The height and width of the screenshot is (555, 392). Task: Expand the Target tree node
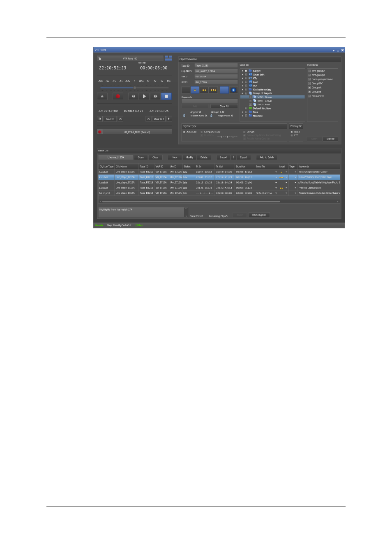pos(242,71)
